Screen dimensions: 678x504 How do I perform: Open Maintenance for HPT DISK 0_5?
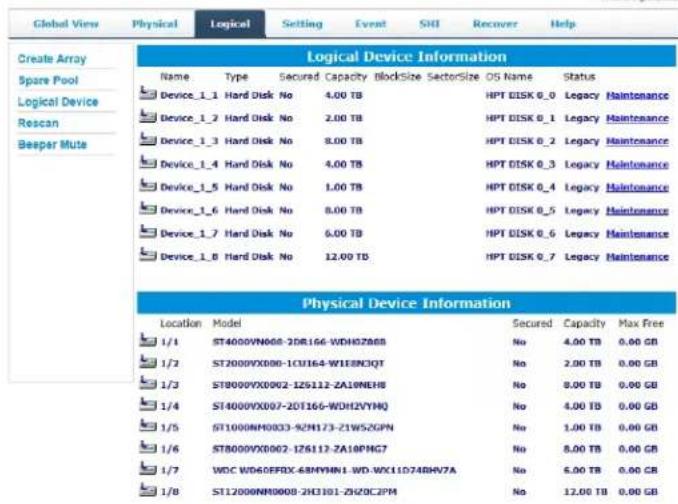[637, 211]
